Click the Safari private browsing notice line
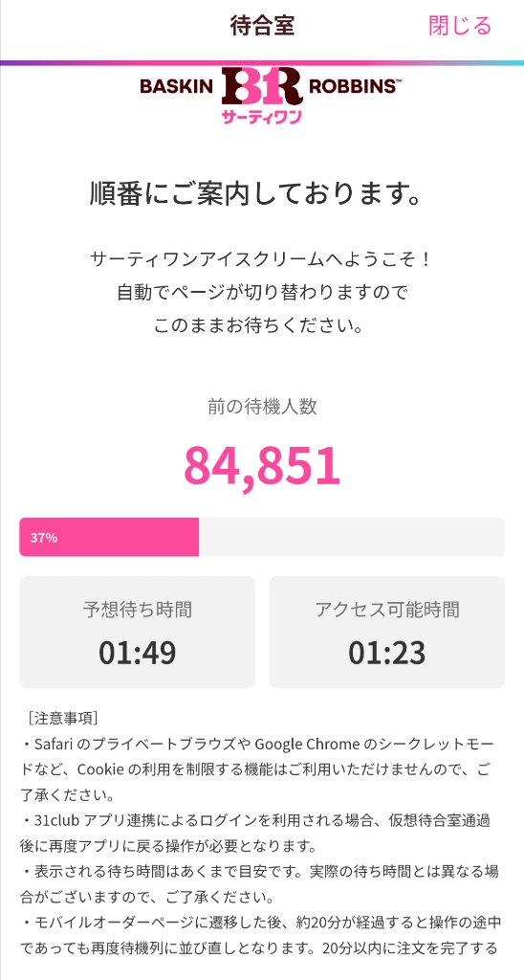 (259, 770)
